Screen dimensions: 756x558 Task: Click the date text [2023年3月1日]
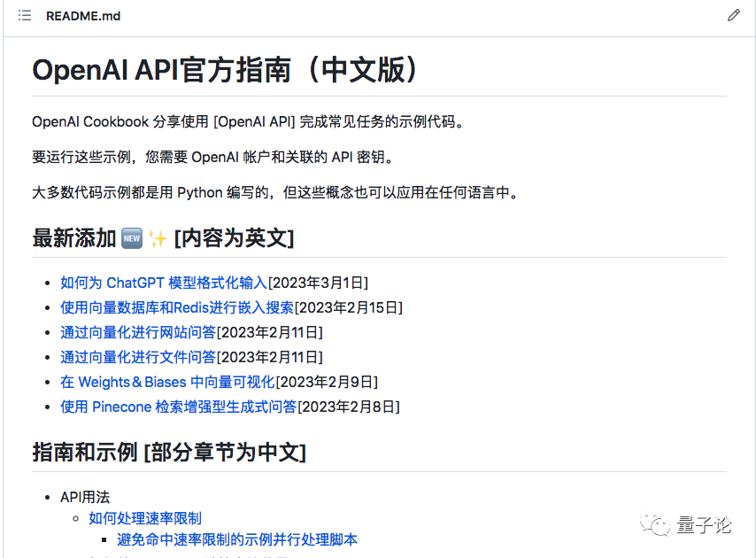(x=318, y=283)
